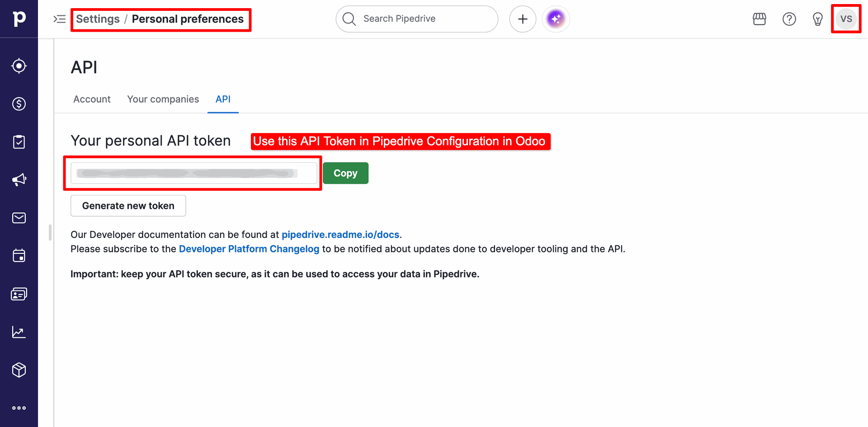
Task: Open Leads target icon in sidebar
Action: 19,66
